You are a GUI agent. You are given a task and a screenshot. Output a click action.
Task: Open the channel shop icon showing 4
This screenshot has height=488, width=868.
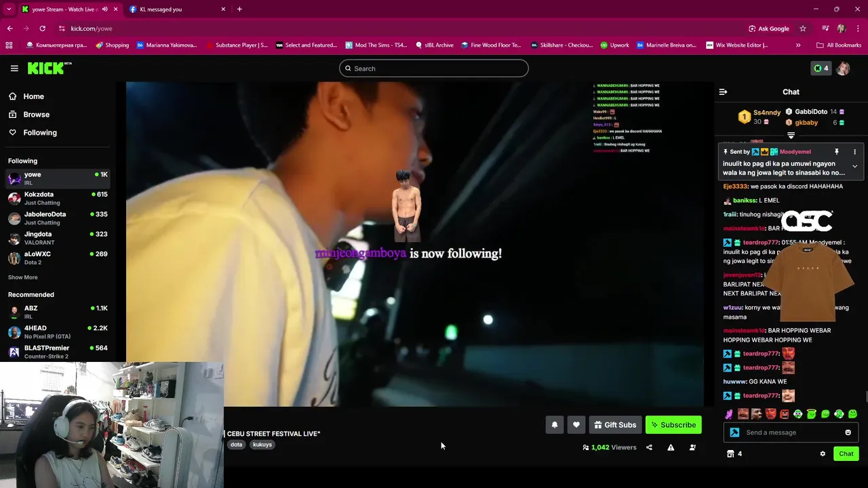[x=734, y=453]
